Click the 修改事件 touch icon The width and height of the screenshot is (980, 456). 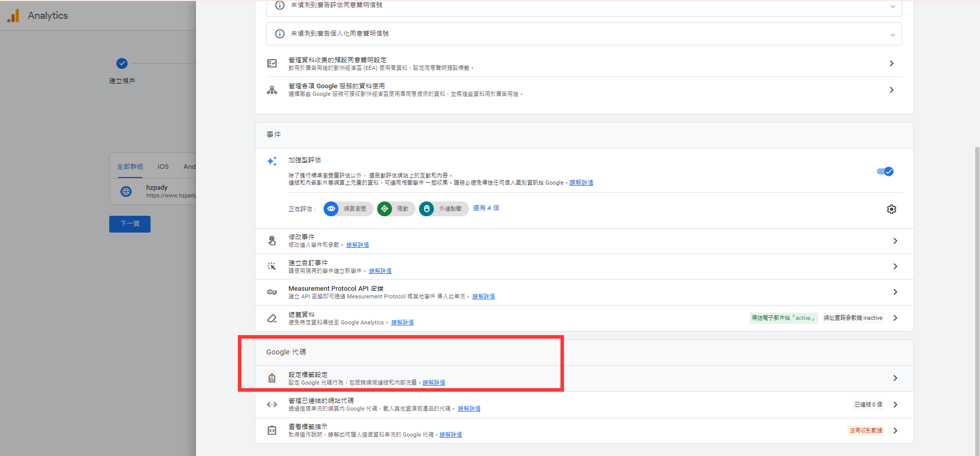pyautogui.click(x=272, y=241)
